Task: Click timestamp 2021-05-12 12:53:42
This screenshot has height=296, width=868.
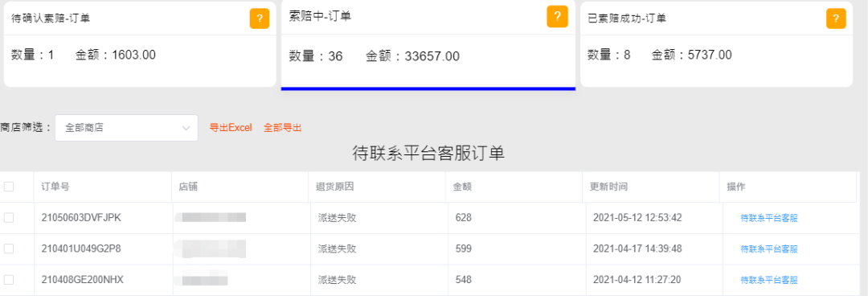Action: [x=637, y=218]
